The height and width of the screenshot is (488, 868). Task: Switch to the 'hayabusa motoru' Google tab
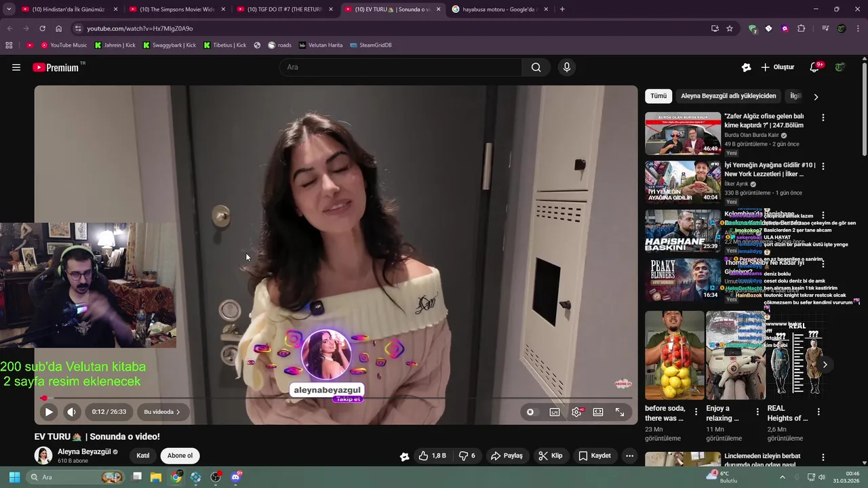[x=500, y=9]
